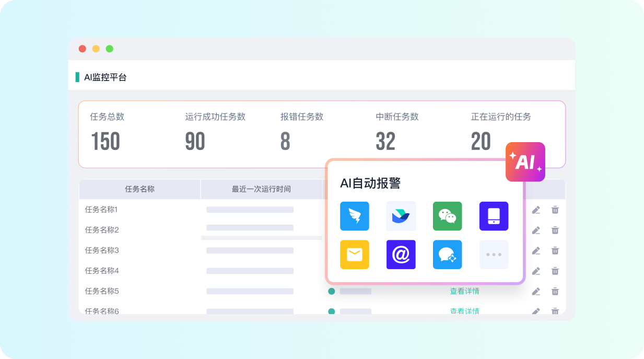644x359 pixels.
Task: Delete 任务名称5 with trash icon
Action: pos(555,292)
